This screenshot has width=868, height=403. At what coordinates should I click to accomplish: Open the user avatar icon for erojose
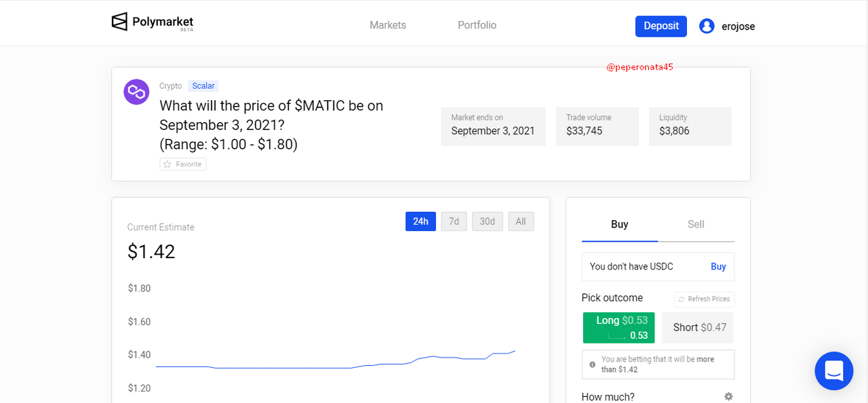coord(707,26)
